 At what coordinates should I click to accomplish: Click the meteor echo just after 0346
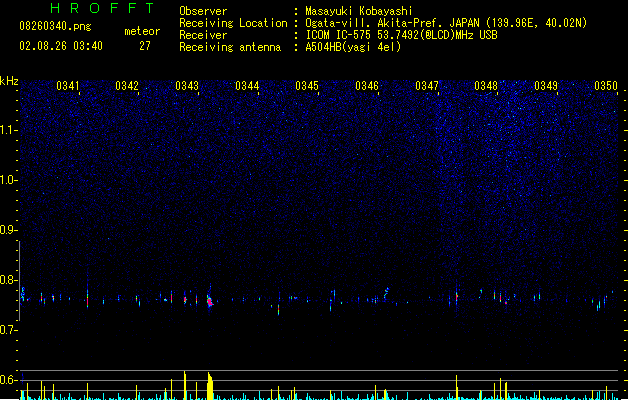pos(386,293)
